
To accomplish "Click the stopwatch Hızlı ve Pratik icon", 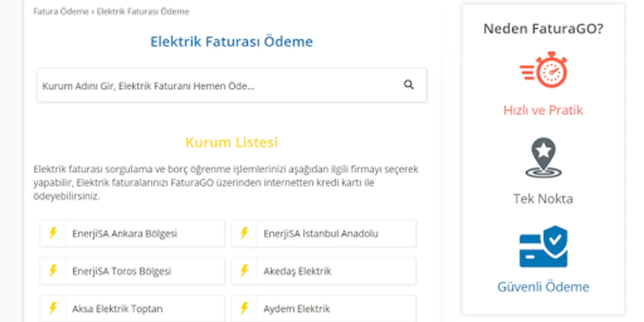I will click(x=543, y=70).
